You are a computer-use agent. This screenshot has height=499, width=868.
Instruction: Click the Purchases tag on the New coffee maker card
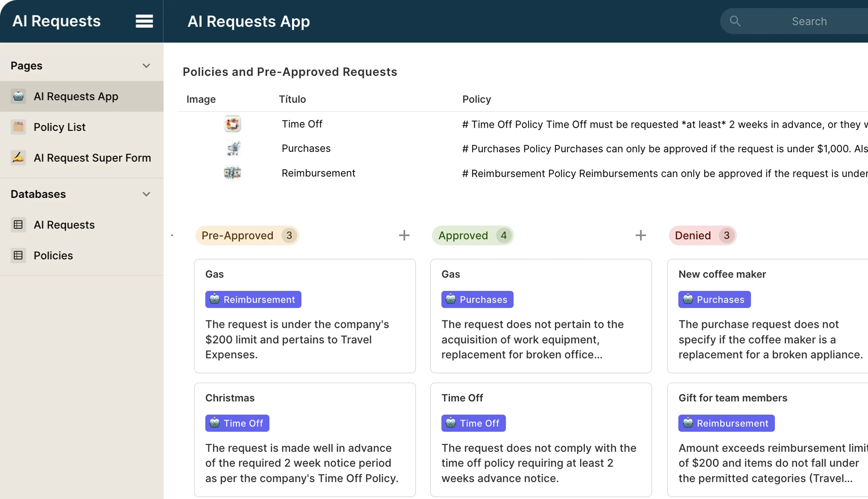coord(714,299)
